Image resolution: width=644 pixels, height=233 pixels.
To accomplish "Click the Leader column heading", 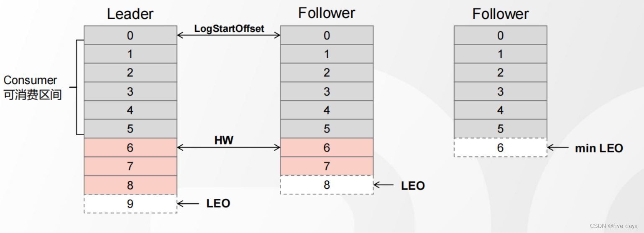I will pos(130,14).
